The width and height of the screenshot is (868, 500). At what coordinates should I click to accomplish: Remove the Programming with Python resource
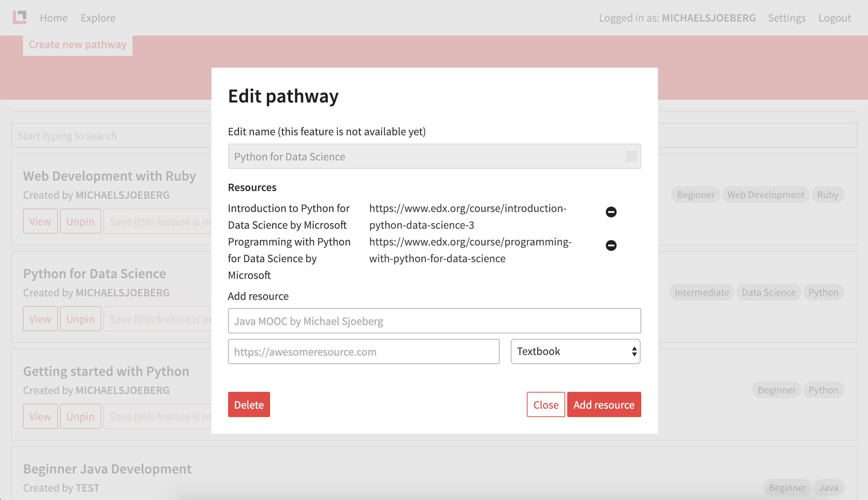pyautogui.click(x=611, y=245)
